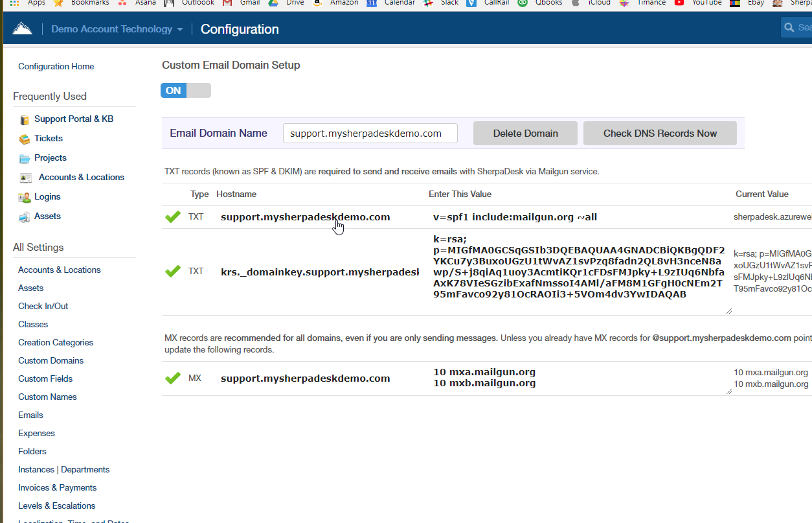
Task: Go to Configuration Home
Action: tap(56, 66)
